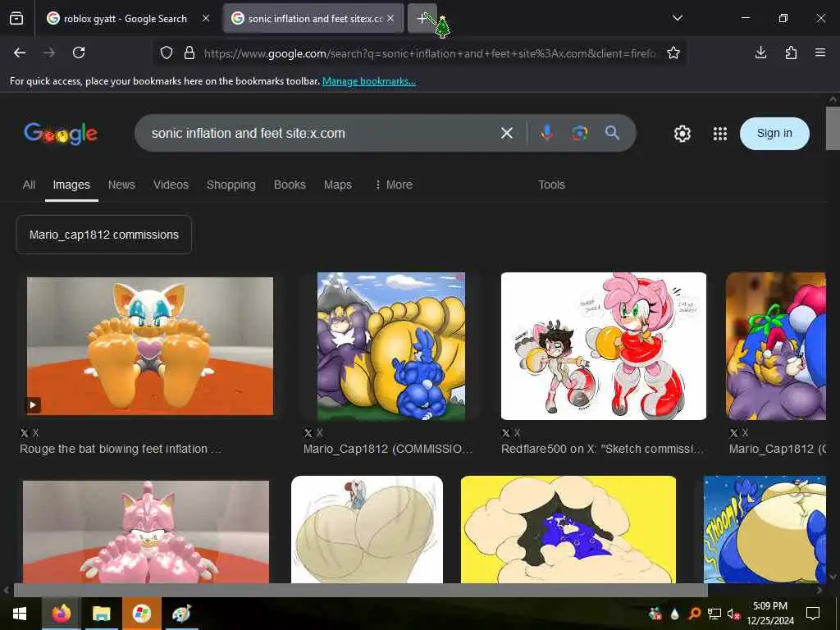Open the Tools filter options
Viewport: 840px width, 630px height.
pyautogui.click(x=551, y=185)
